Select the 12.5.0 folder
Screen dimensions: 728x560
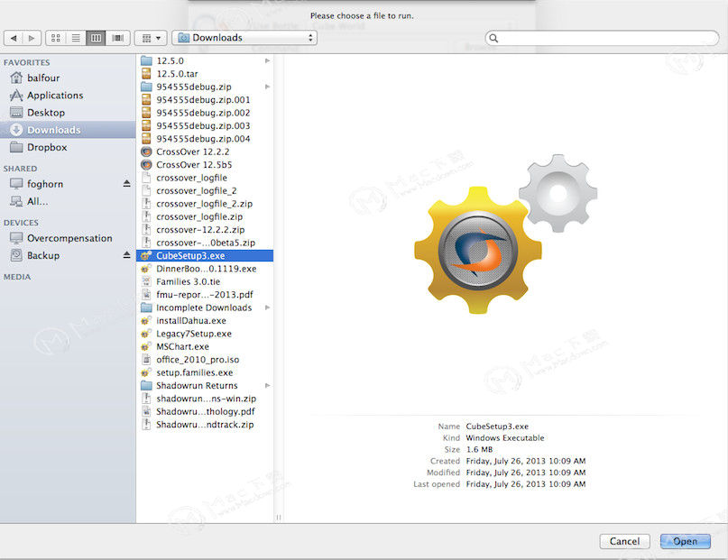coord(205,60)
